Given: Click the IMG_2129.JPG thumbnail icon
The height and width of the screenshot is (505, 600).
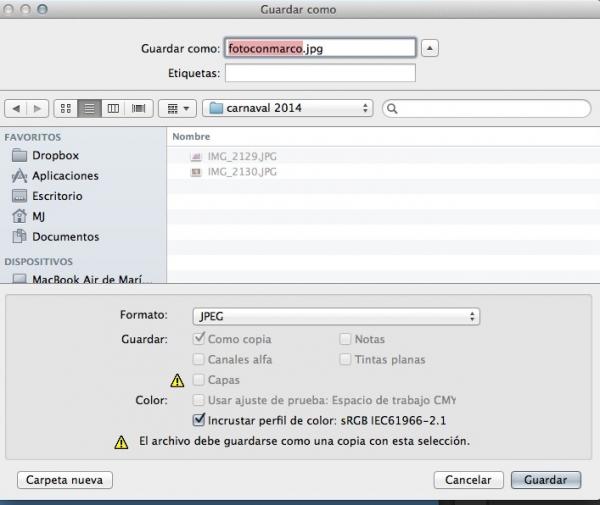Looking at the screenshot, I should point(196,156).
